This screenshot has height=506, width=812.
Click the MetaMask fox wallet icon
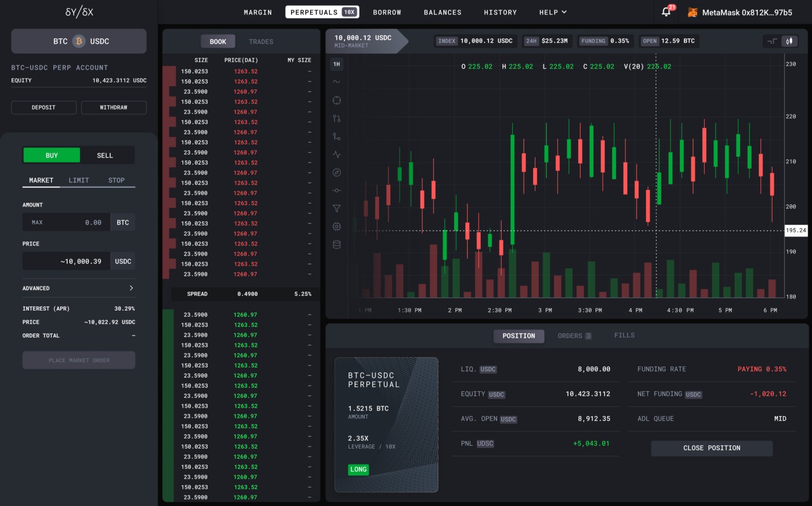(x=693, y=12)
